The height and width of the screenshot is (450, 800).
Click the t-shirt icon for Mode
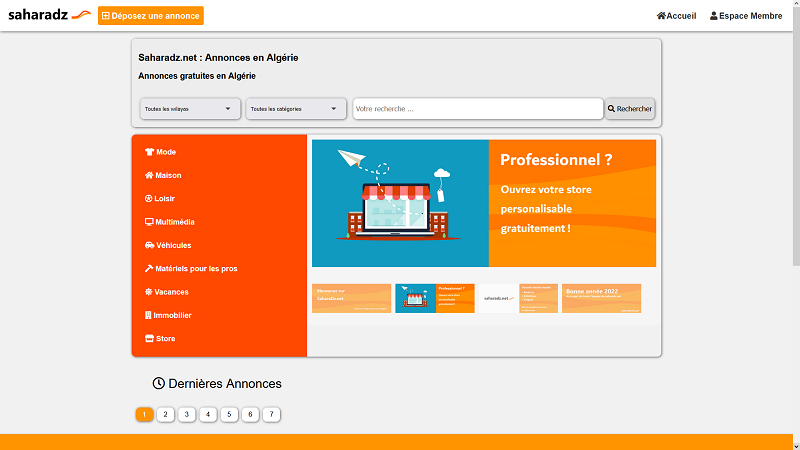click(x=149, y=152)
